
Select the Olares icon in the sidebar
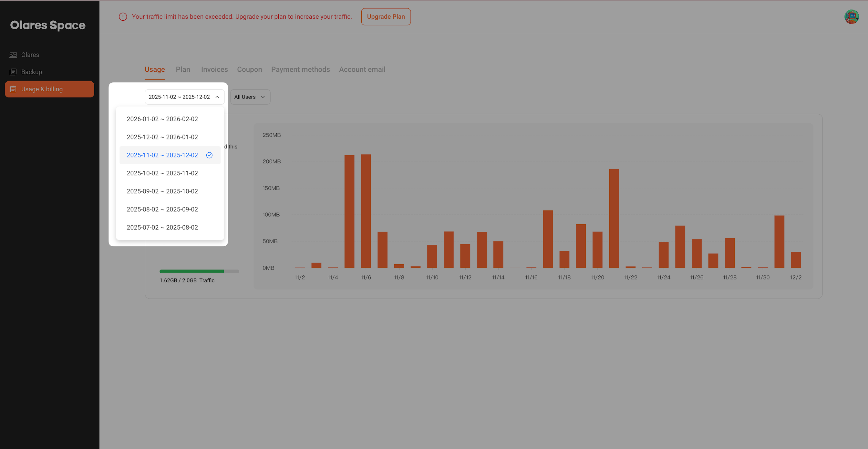click(x=13, y=55)
